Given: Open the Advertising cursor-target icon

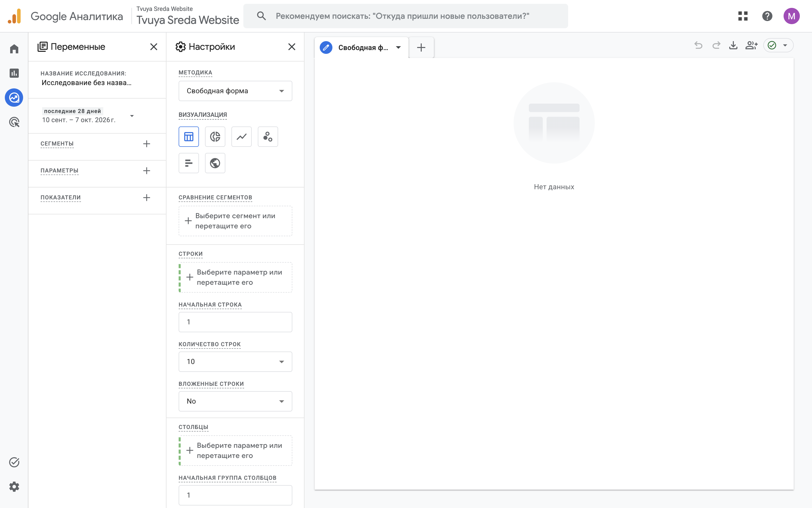Looking at the screenshot, I should point(14,122).
